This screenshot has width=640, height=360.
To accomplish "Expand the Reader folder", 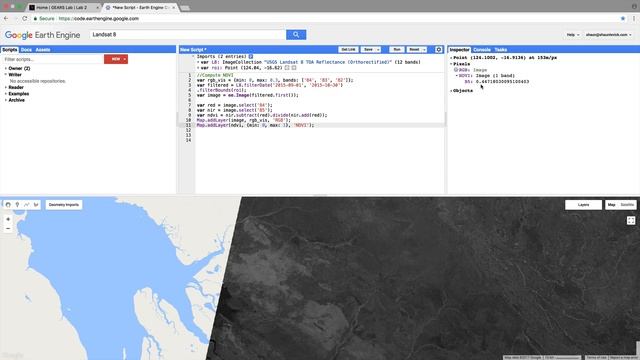I will (x=6, y=87).
